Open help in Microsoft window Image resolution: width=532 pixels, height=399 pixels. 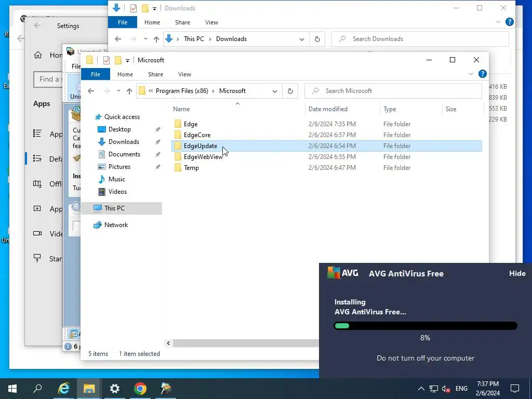483,74
